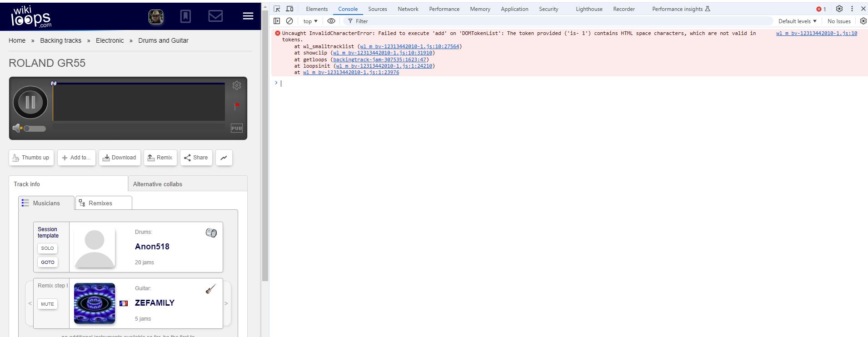Go to previous remix step arrow
The width and height of the screenshot is (868, 337).
pos(30,303)
